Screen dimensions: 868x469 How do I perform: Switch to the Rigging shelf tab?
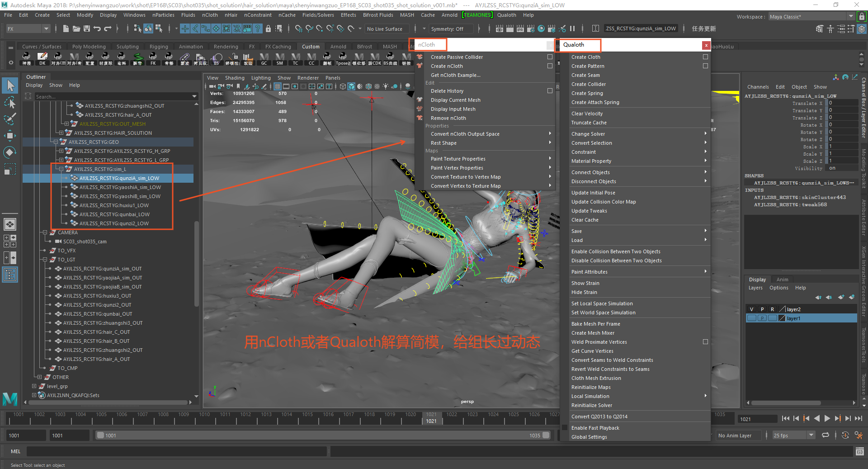coord(158,47)
